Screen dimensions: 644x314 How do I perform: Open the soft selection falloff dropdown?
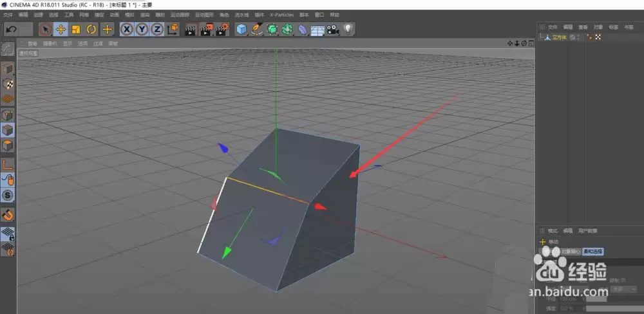[623, 289]
